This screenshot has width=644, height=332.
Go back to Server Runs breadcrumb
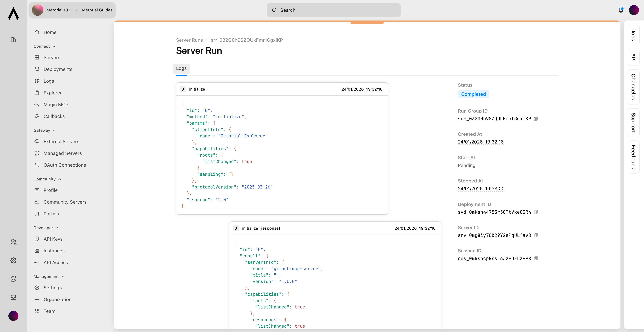(189, 40)
